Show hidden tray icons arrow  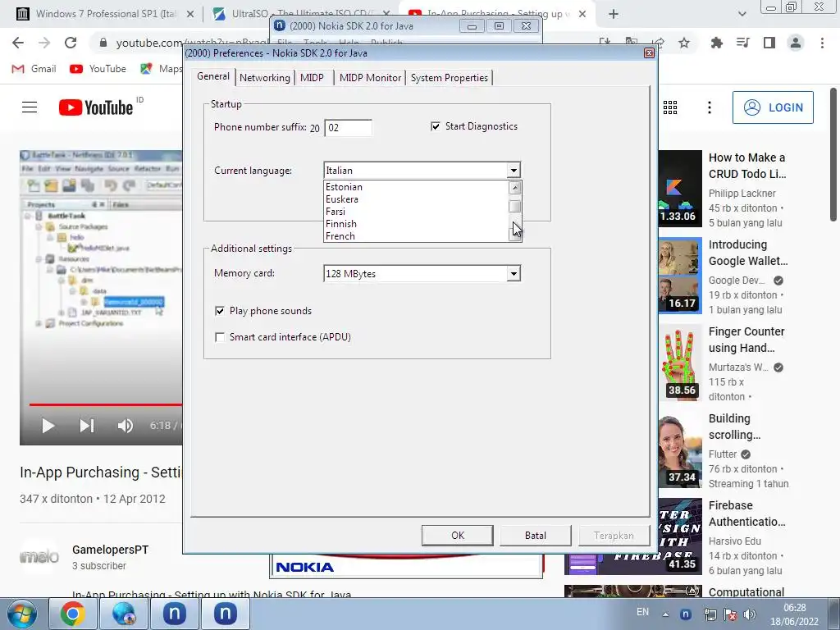(x=665, y=614)
